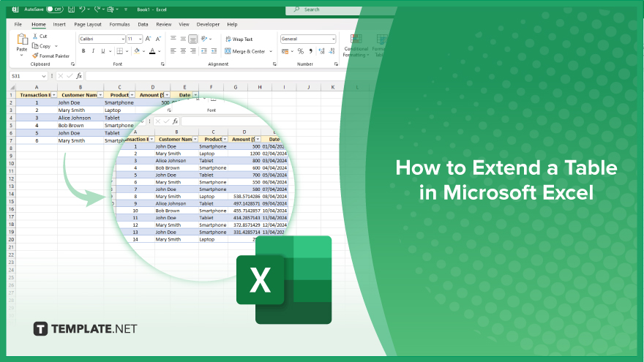The image size is (644, 362).
Task: Click the Search box in title bar
Action: click(324, 9)
